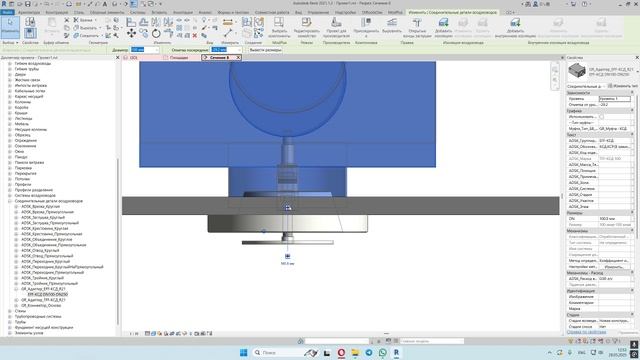Switch to the Вставить ribbon tab
Viewport: 640px width, 360px height.
coord(159,13)
